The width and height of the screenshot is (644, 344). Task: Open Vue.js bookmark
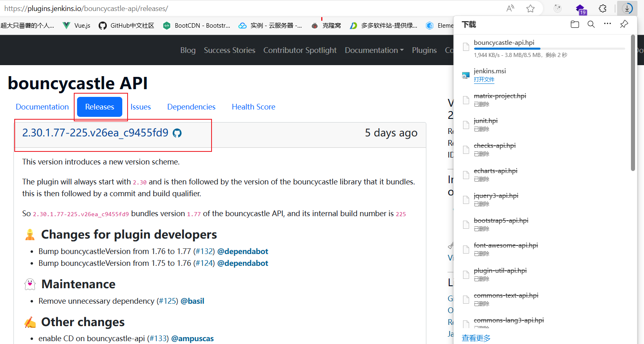point(77,26)
